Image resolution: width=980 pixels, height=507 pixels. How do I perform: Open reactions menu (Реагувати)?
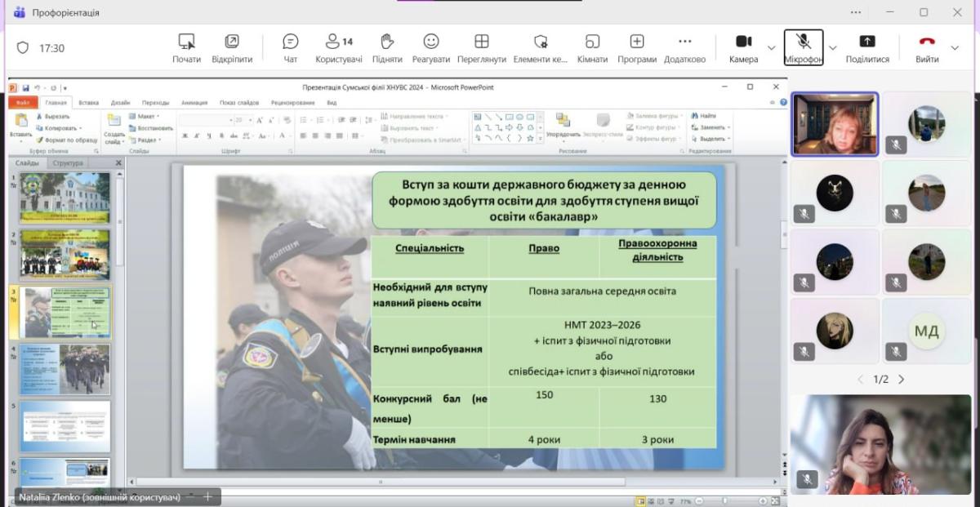coord(430,48)
